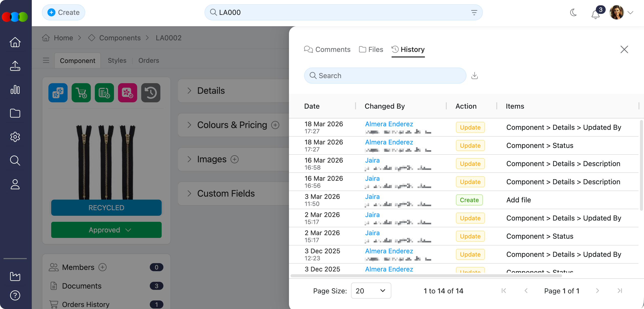Duplicate the component using the blue flower icon
This screenshot has width=644, height=309.
(x=58, y=93)
